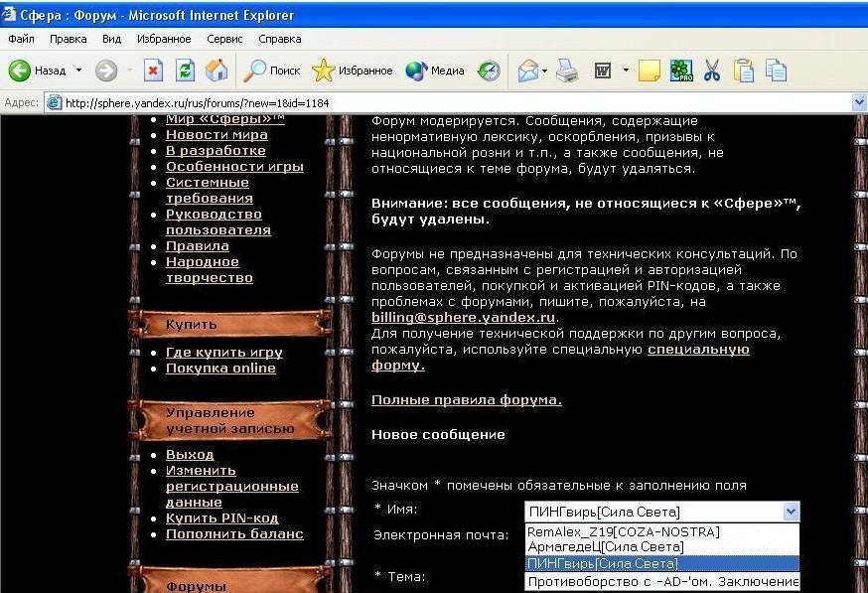Viewport: 868px width, 593px height.
Task: Click the Stop page loading icon
Action: coord(153,71)
